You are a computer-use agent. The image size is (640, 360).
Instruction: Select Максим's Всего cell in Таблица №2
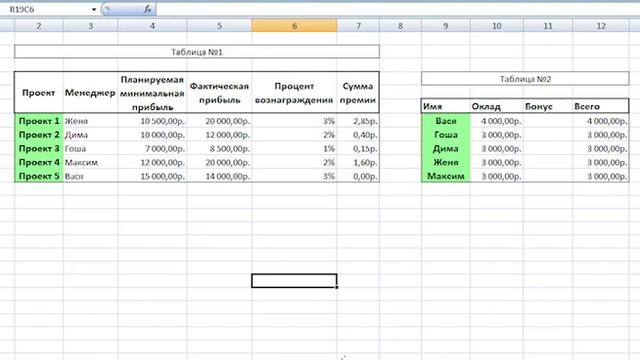click(x=601, y=176)
